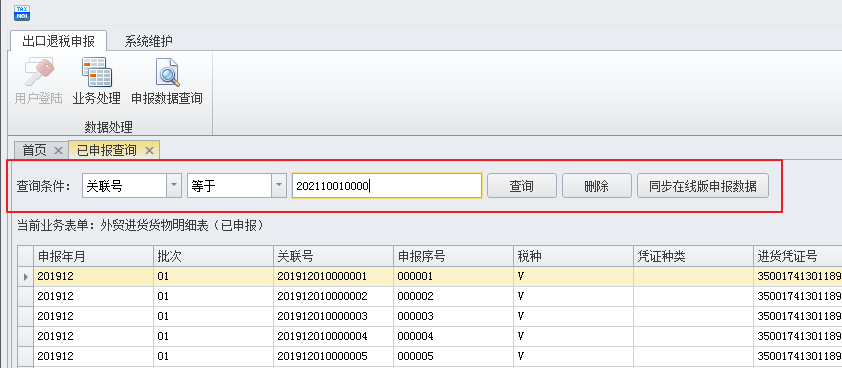Select cell 201912010000004
This screenshot has width=842, height=368.
[x=333, y=336]
